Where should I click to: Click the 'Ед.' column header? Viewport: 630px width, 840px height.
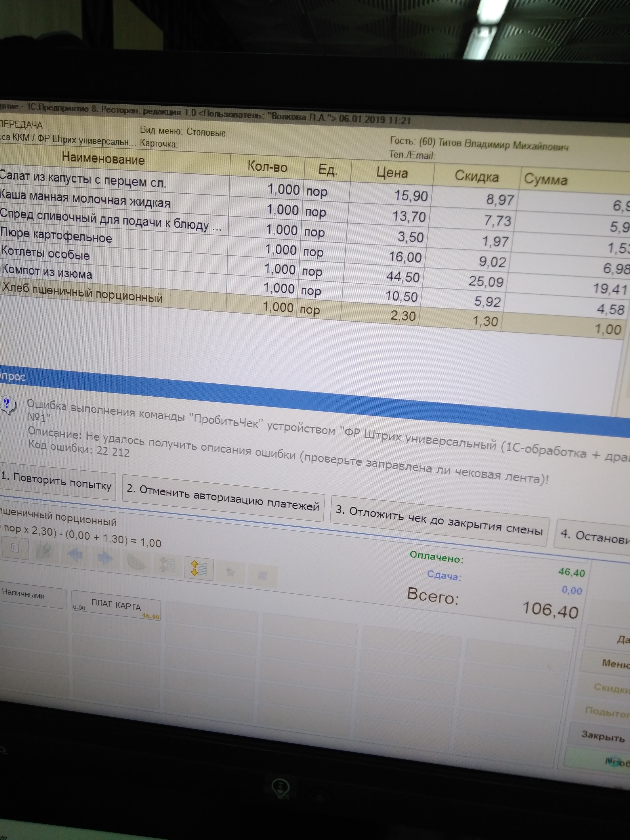[x=328, y=170]
